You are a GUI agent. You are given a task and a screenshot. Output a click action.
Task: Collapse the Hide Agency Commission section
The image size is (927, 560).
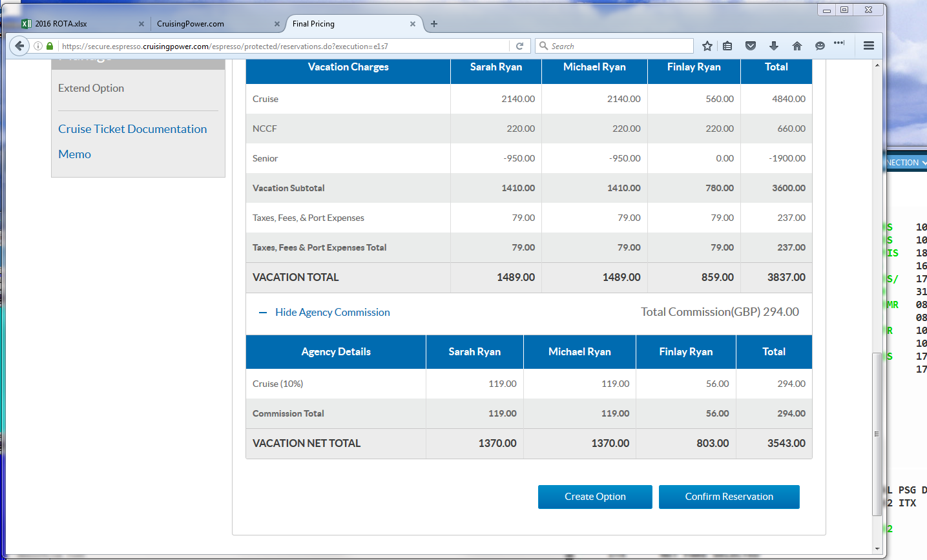point(325,313)
